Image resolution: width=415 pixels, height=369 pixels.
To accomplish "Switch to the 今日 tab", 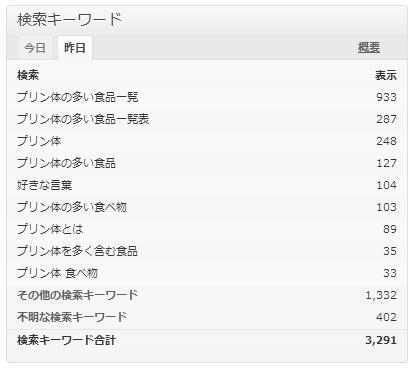I will tap(35, 48).
